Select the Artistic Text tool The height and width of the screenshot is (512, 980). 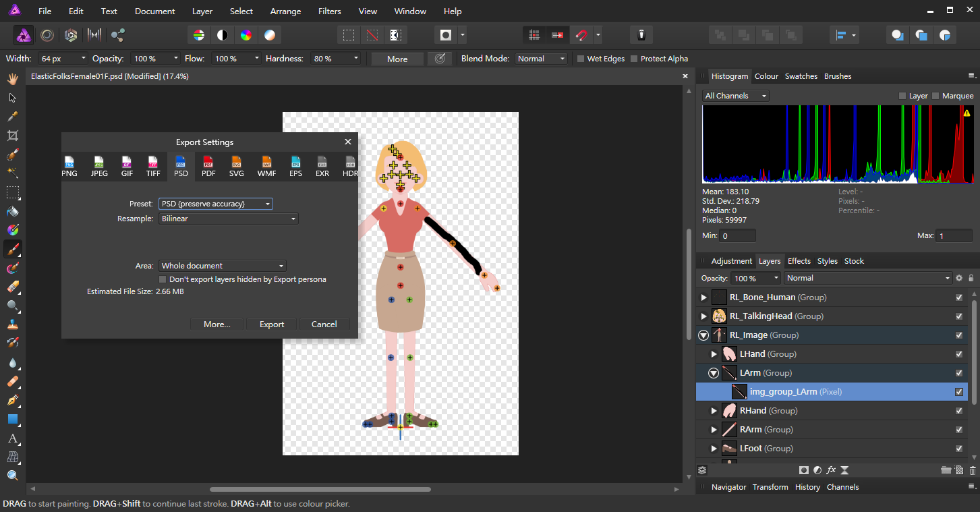click(12, 438)
